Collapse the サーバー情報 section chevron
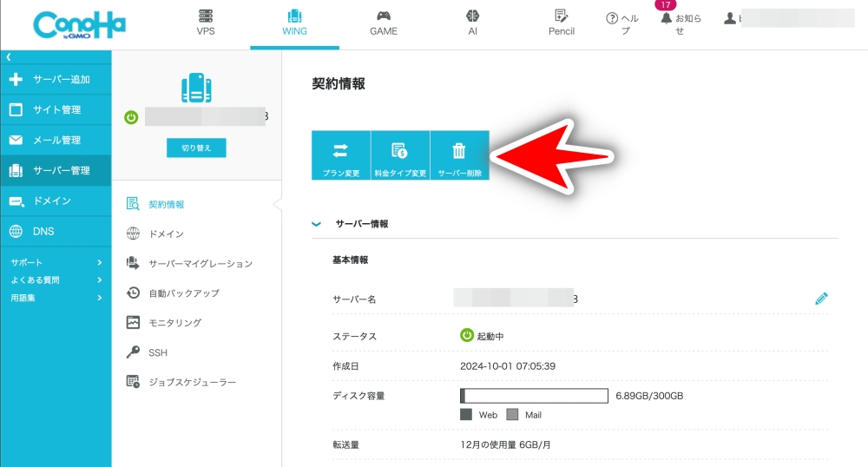 tap(317, 224)
